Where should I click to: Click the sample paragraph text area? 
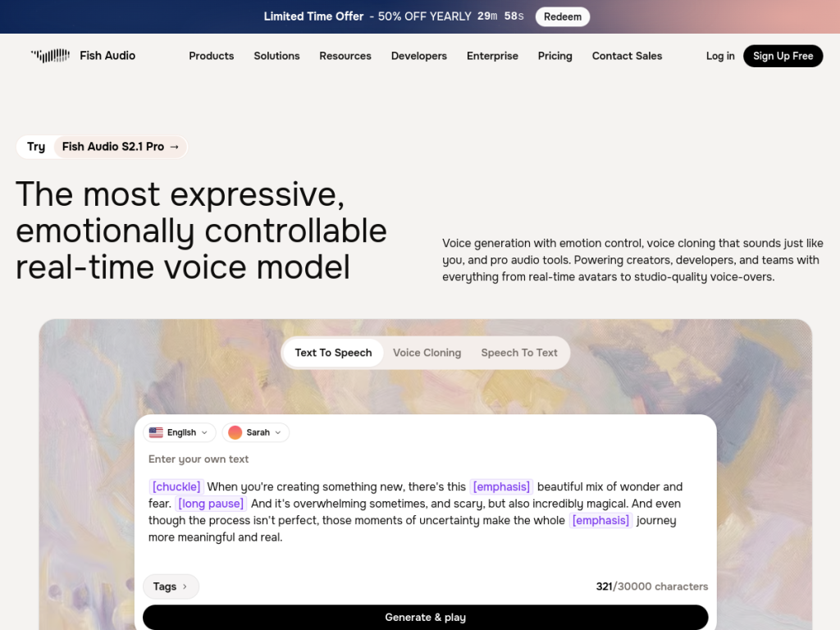click(x=415, y=512)
